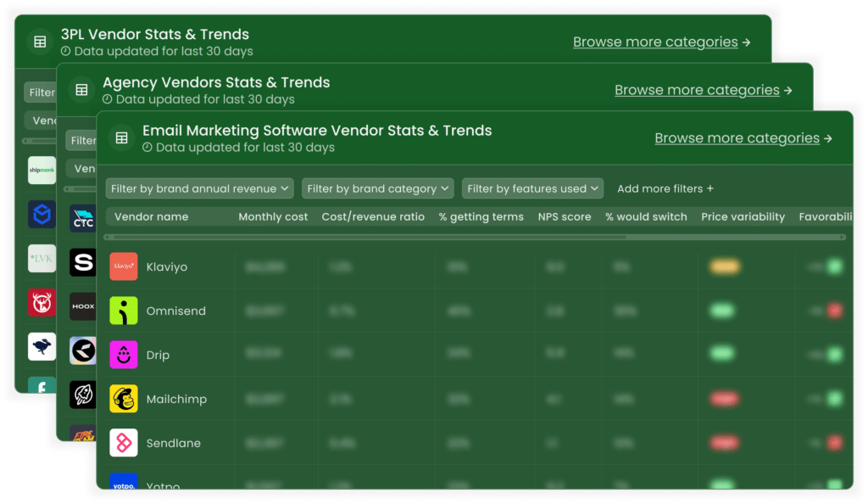The image size is (868, 504).
Task: Select the Drip vendor name
Action: [x=158, y=355]
